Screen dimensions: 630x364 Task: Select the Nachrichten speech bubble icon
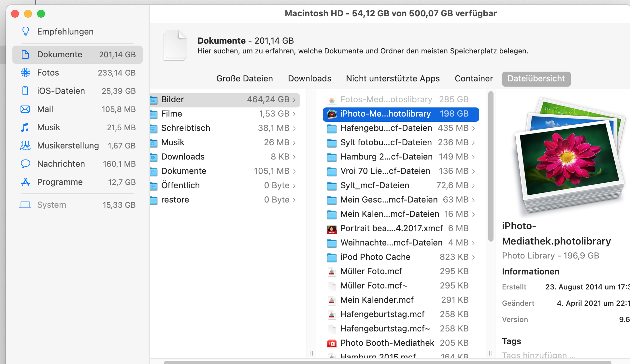point(25,164)
